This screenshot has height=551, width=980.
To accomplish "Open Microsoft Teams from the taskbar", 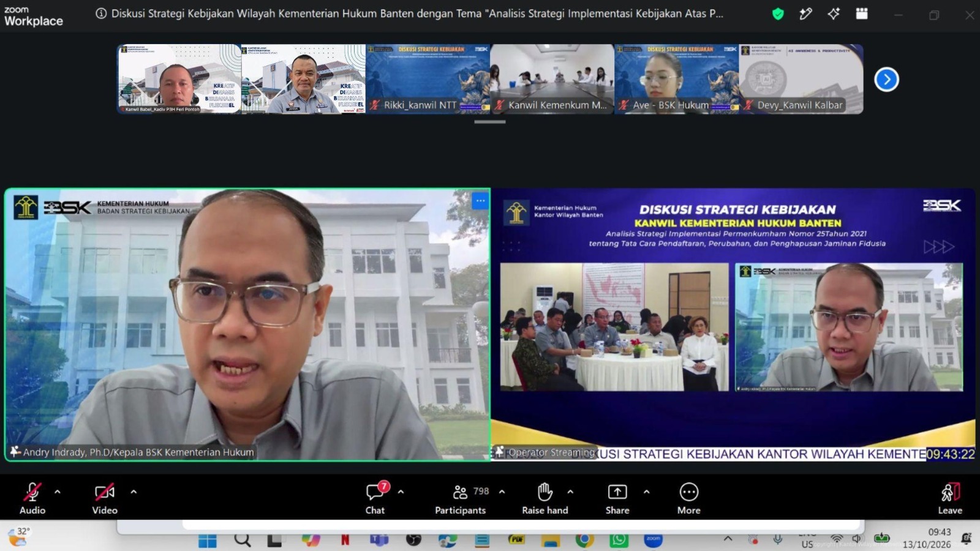I will pyautogui.click(x=379, y=540).
